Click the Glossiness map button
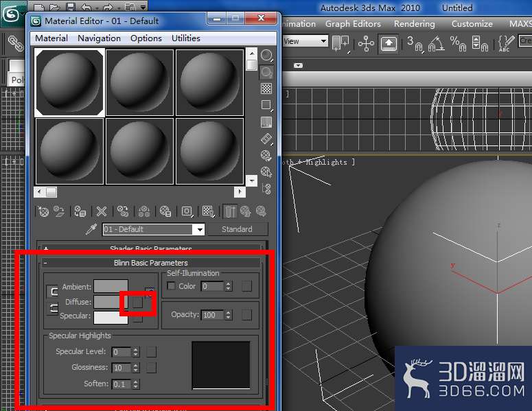The image size is (532, 411). pyautogui.click(x=151, y=368)
